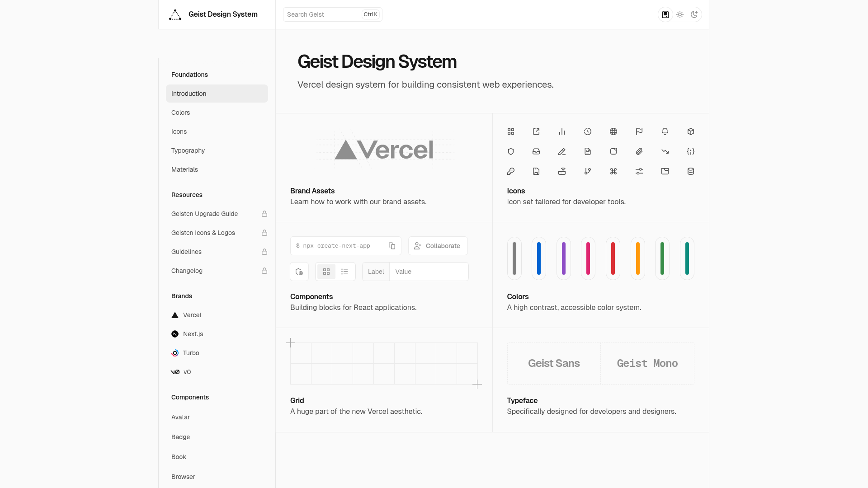Viewport: 868px width, 488px height.
Task: Click the downward trending arrow icon
Action: tap(665, 151)
